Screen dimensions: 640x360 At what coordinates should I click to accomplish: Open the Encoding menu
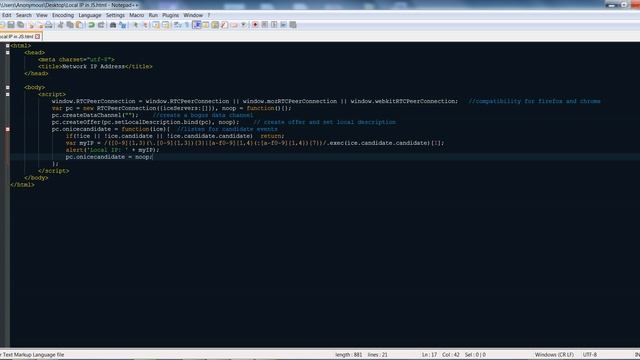pos(63,15)
